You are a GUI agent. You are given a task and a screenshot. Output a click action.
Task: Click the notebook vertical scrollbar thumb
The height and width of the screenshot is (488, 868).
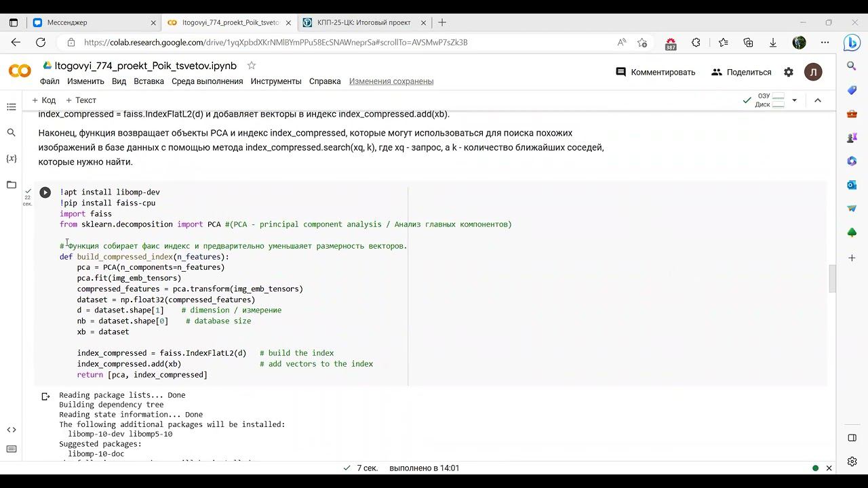coord(832,279)
